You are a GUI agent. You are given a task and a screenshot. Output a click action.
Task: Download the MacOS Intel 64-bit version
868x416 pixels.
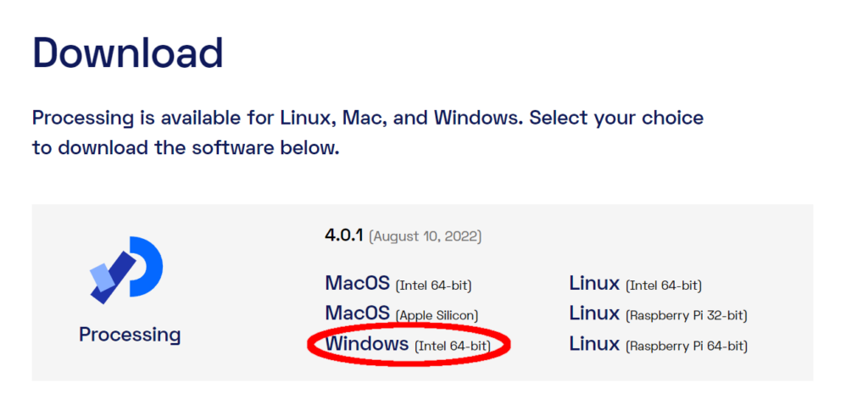coord(398,284)
